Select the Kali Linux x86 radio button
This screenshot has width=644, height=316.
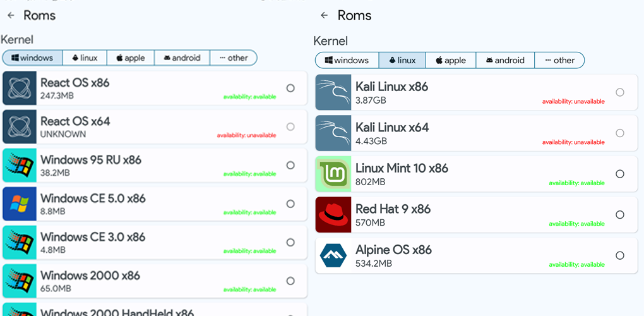(x=620, y=92)
